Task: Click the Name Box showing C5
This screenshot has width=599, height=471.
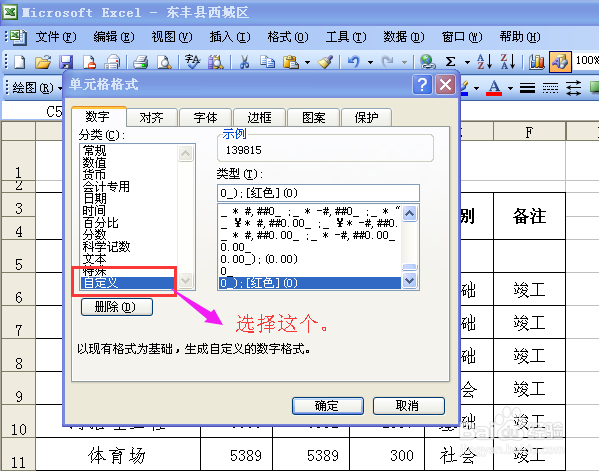Action: click(x=32, y=111)
